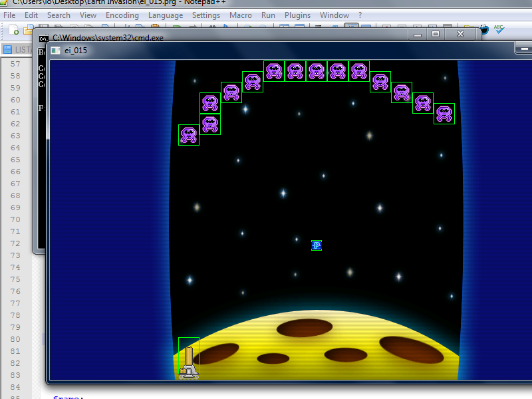Click the cmd.exe window title icon

pos(44,38)
